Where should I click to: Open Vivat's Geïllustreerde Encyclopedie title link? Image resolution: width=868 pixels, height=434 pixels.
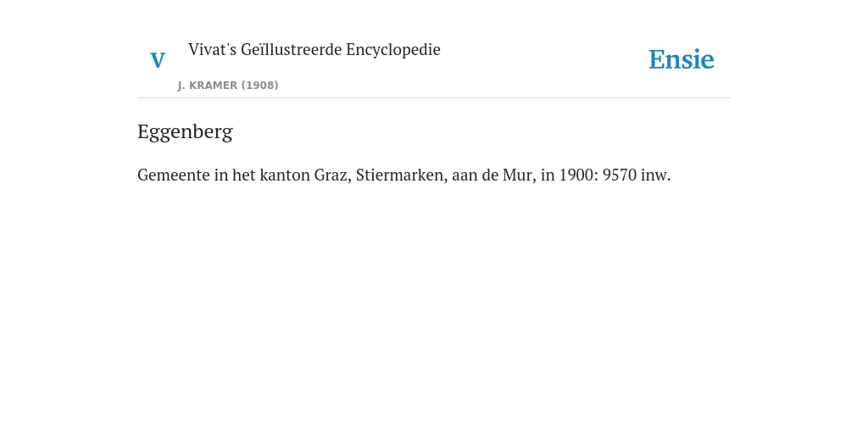(x=314, y=49)
